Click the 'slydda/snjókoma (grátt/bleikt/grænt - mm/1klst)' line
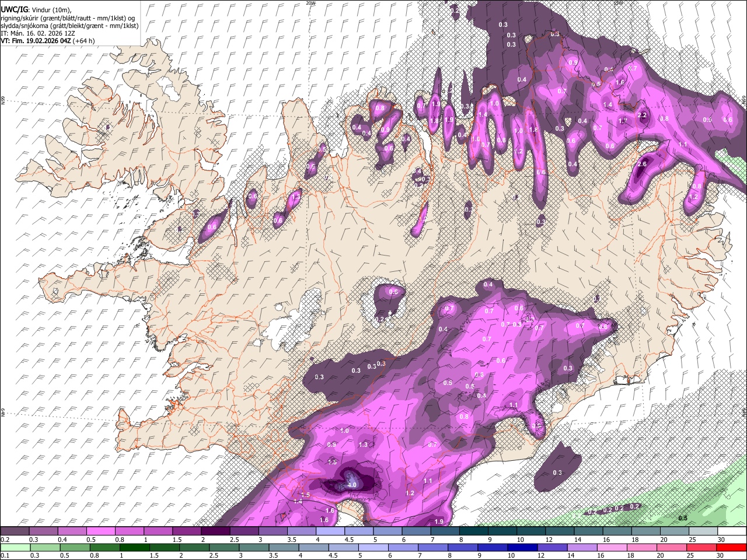 click(x=69, y=26)
